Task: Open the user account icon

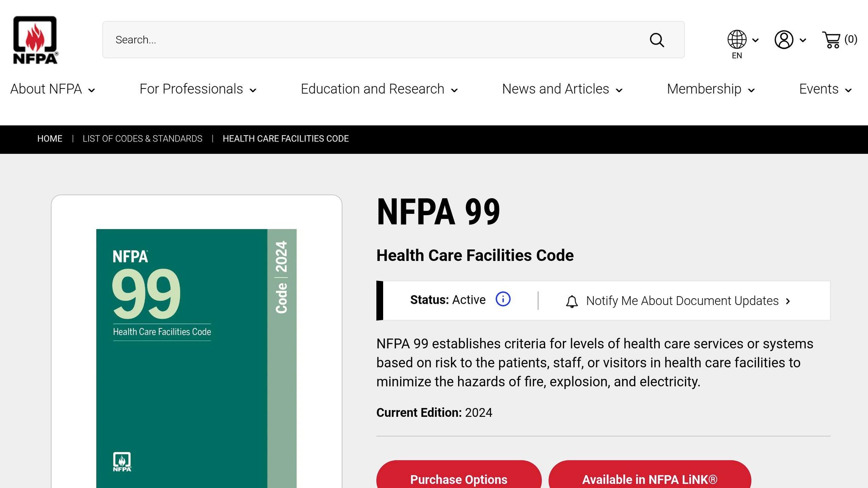Action: click(x=784, y=39)
